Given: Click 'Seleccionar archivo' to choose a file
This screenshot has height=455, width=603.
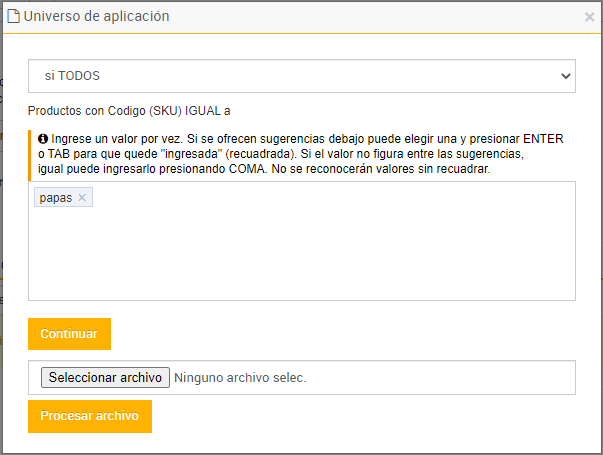Looking at the screenshot, I should [x=105, y=377].
